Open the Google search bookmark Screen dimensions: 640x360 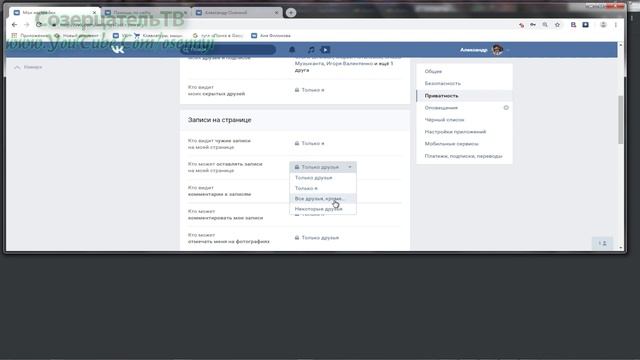pos(218,36)
